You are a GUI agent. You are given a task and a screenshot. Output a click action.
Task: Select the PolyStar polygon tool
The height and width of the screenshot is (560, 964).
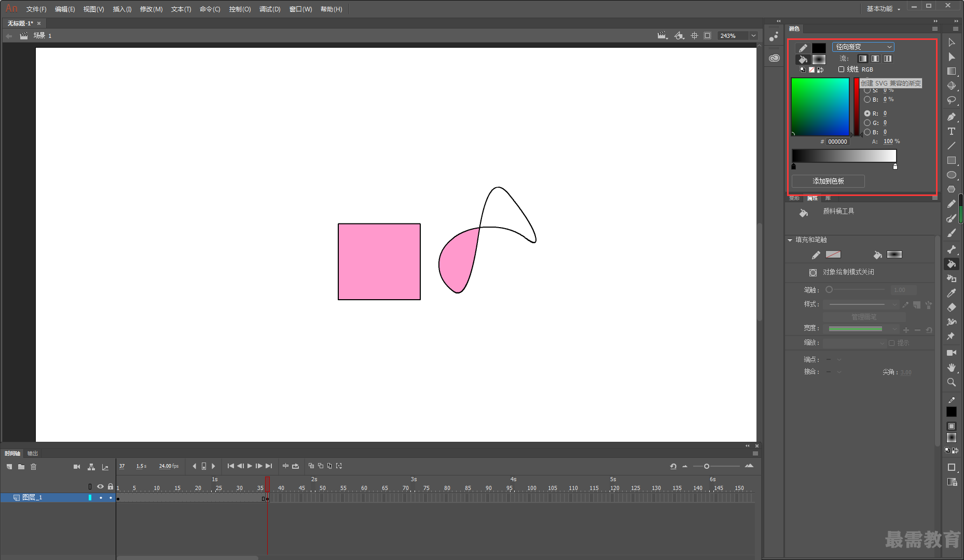(x=952, y=189)
